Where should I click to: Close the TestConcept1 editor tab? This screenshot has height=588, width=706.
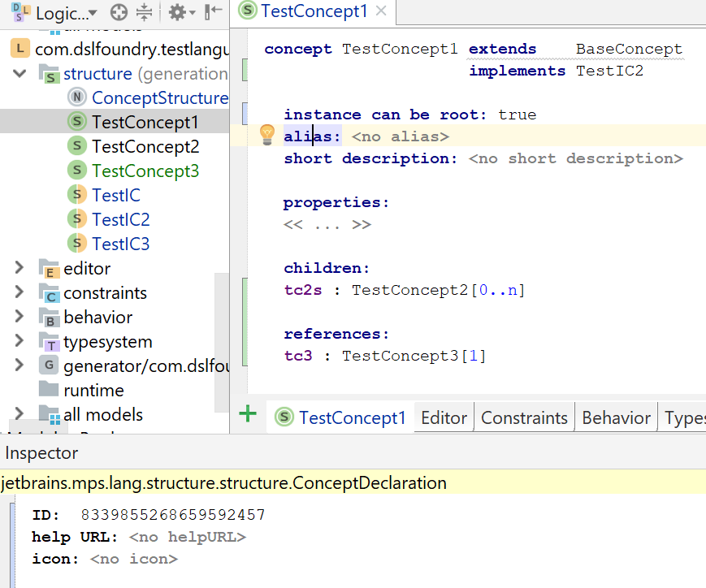coord(381,11)
